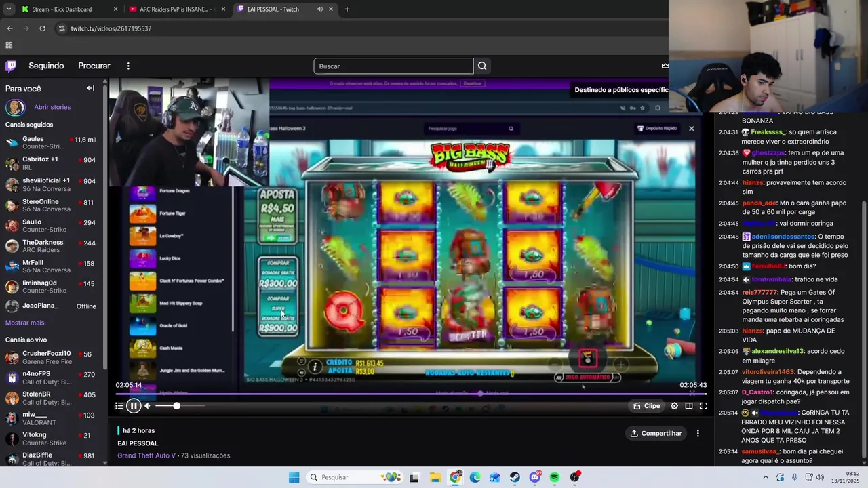Screen dimensions: 868x488
Task: Open Task View from the taskbar
Action: [x=414, y=477]
